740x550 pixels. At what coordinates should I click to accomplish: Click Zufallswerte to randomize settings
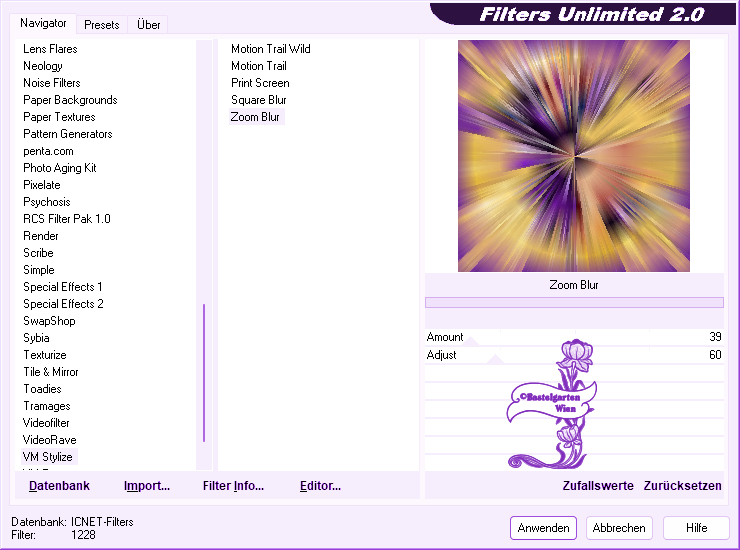[x=598, y=486]
